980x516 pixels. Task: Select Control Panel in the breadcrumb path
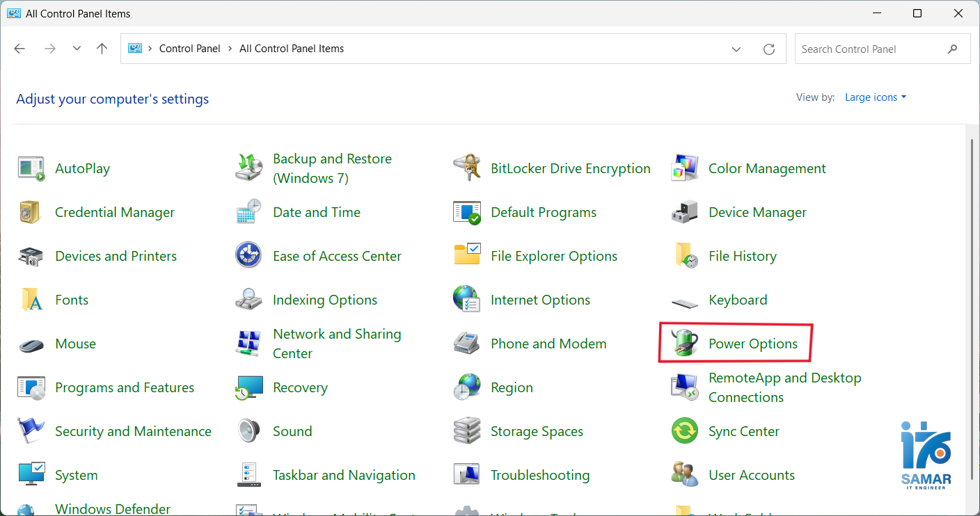click(189, 49)
